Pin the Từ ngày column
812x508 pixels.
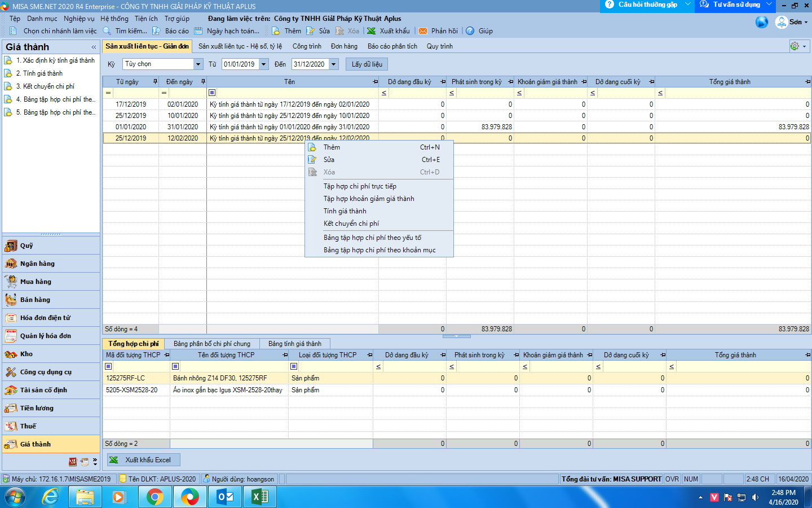pos(155,82)
